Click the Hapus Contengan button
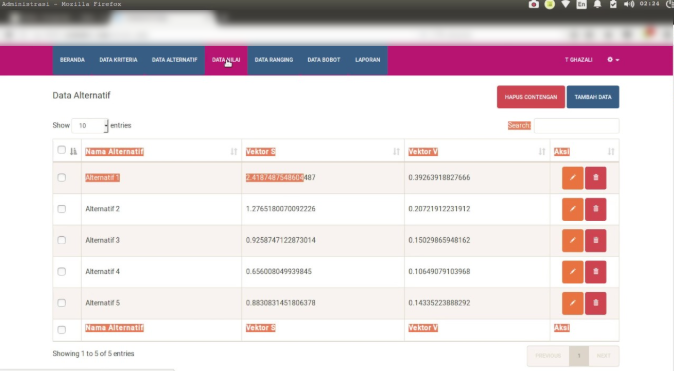 pyautogui.click(x=531, y=97)
